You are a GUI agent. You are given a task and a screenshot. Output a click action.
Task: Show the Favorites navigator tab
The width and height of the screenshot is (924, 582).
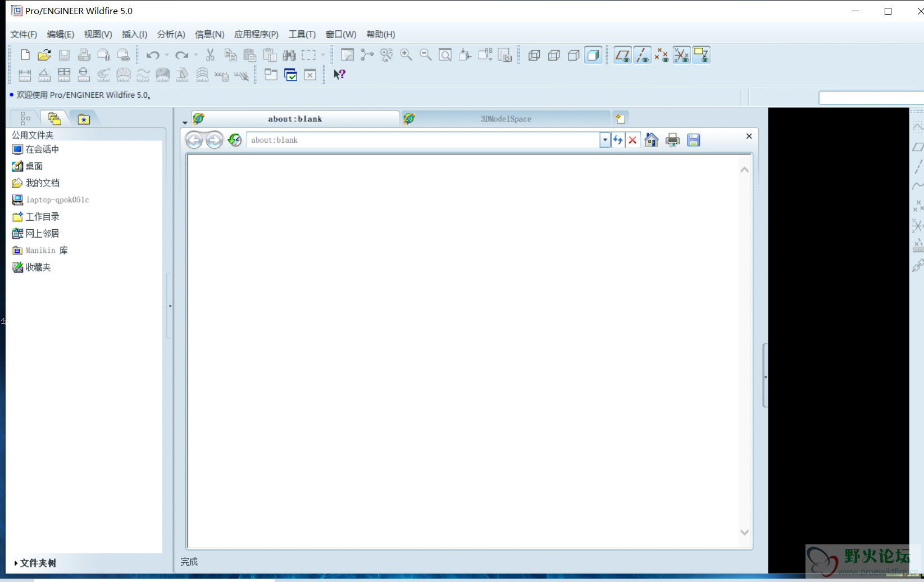coord(84,119)
